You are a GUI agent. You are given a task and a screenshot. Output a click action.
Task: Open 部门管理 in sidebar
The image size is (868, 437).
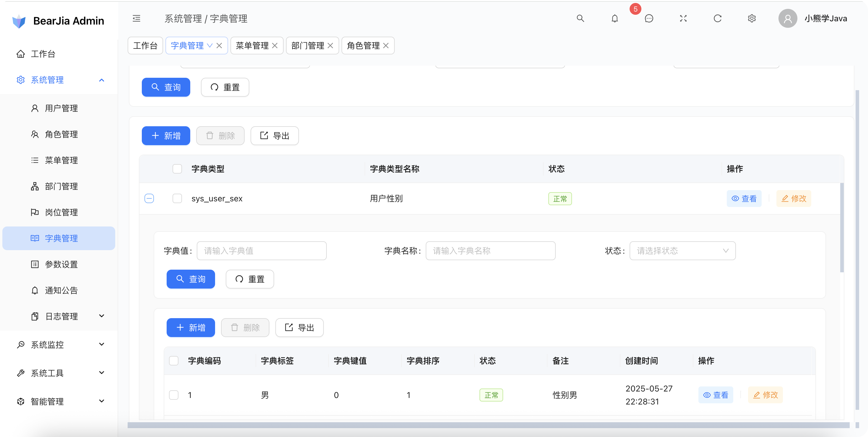tap(59, 186)
